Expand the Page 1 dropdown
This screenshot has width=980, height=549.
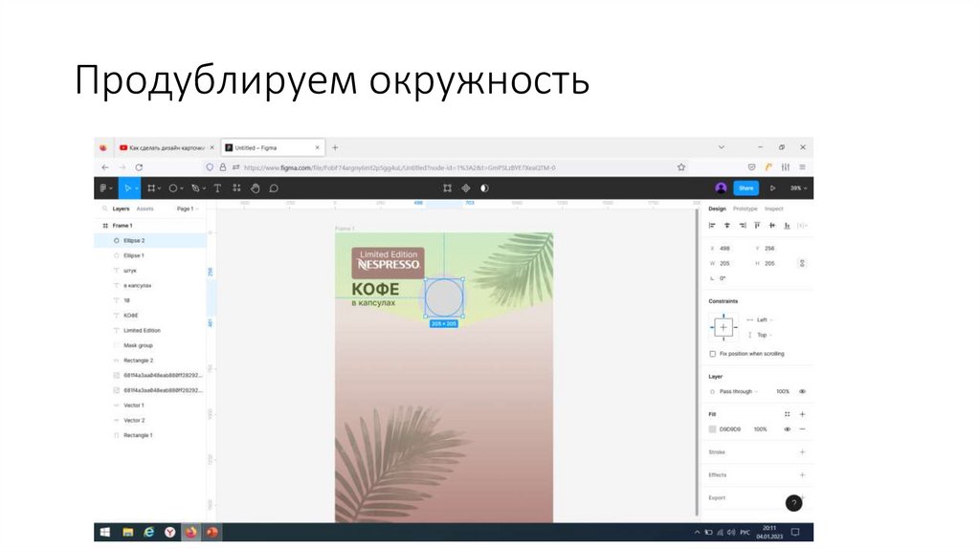pos(187,209)
